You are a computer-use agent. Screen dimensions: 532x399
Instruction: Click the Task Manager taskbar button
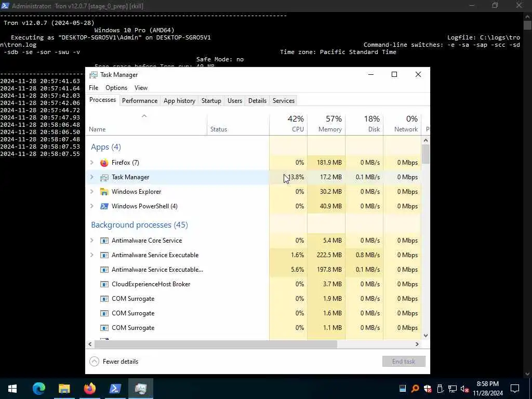[140, 389]
